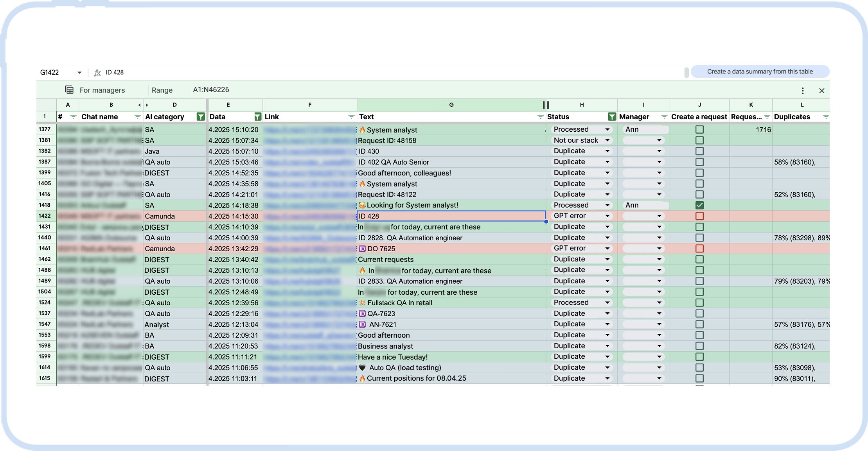868x451 pixels.
Task: Select the 'Current requests' text cell
Action: coord(451,260)
